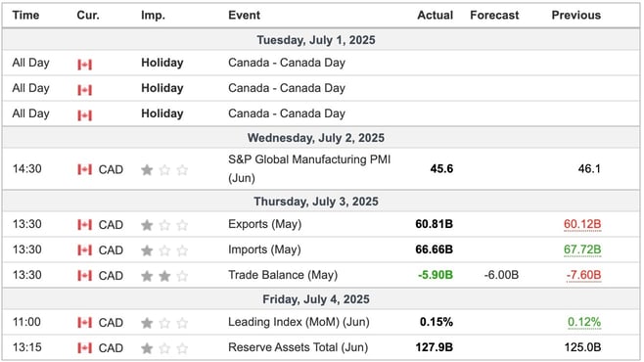This screenshot has height=362, width=644.
Task: Open the Imports (May) event
Action: pyautogui.click(x=264, y=249)
